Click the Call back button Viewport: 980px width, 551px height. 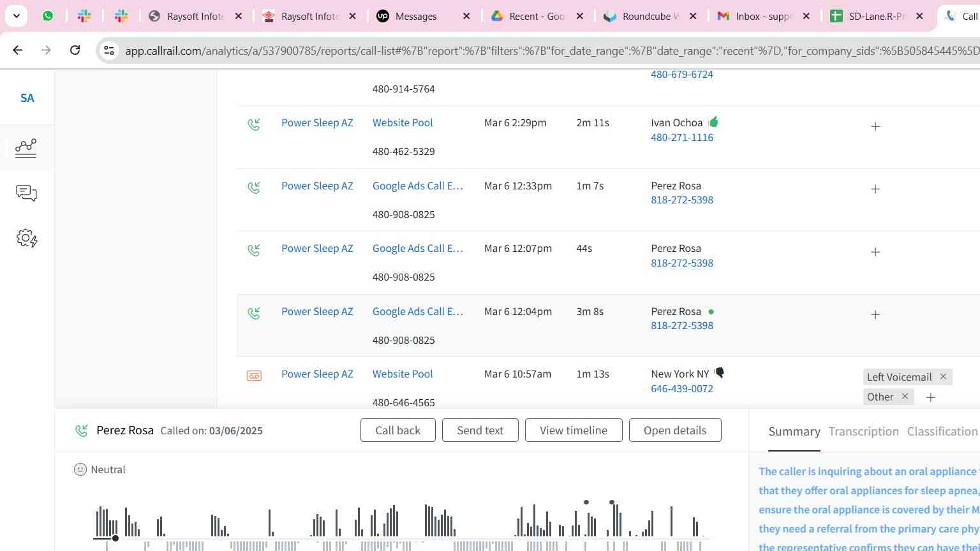[x=398, y=430]
